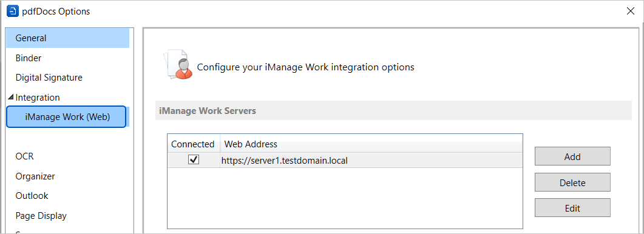Click the Add server button
The image size is (644, 234).
(572, 156)
